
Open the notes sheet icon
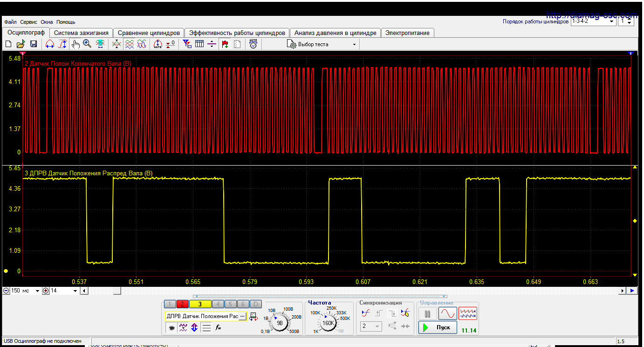237,44
